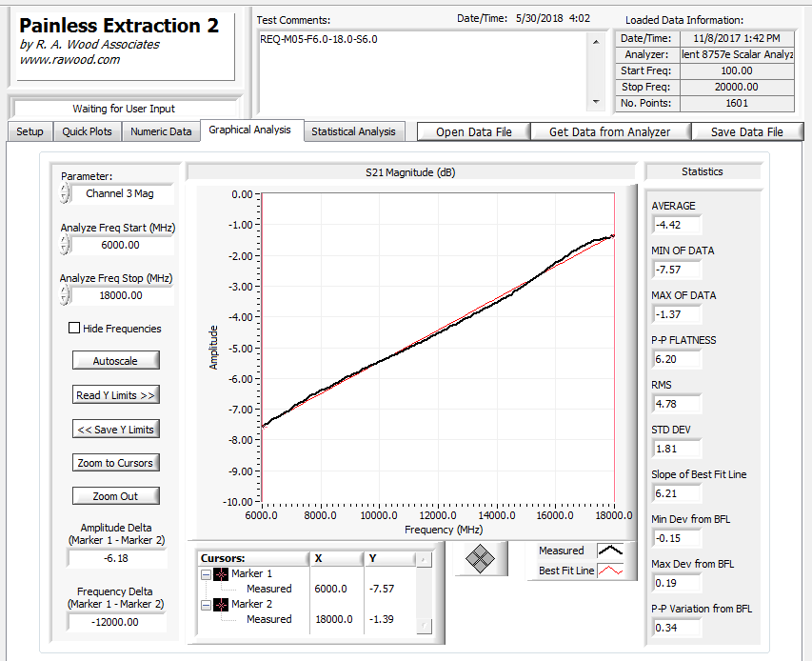Click the STD DEV value 1.81
Image resolution: width=812 pixels, height=661 pixels.
coord(676,449)
